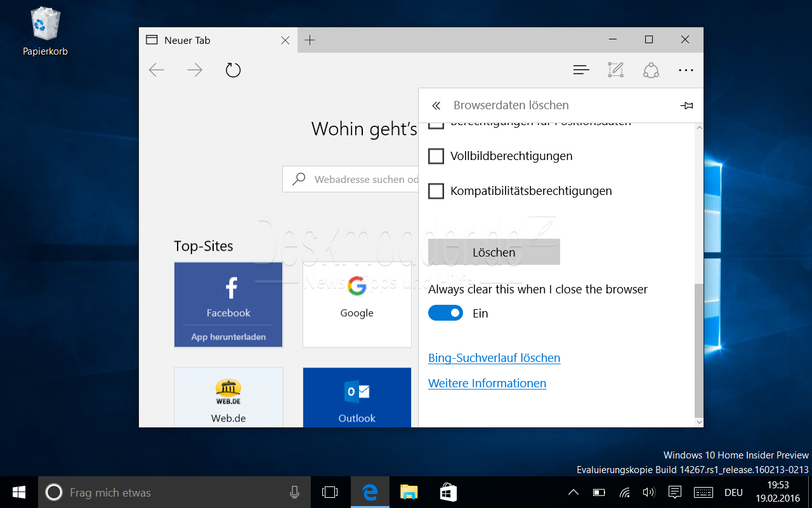Select the Neuer Tab tab
Viewport: 812px width, 508px height.
tap(217, 40)
